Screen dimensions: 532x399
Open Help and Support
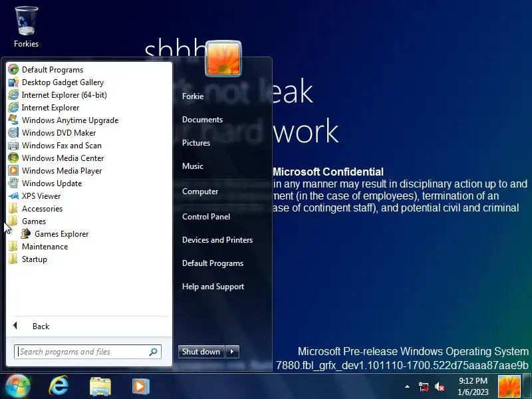(213, 287)
